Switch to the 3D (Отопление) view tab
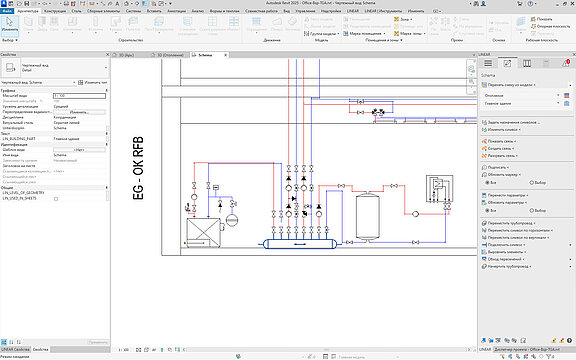576x360 pixels. 168,55
